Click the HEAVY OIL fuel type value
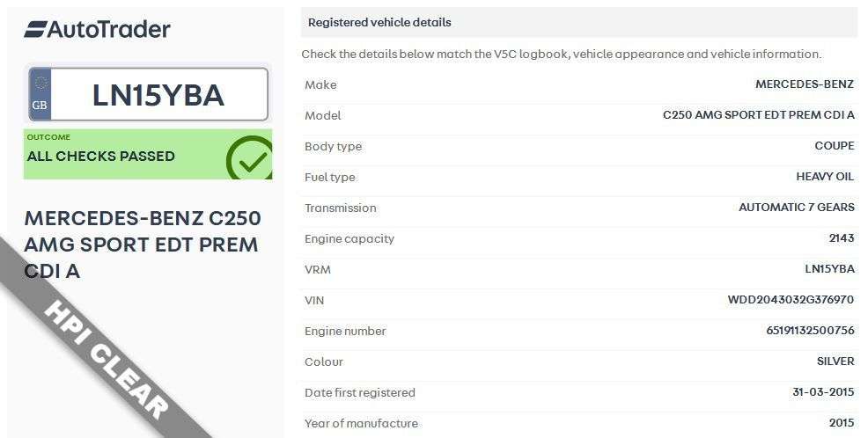This screenshot has height=438, width=868. [x=825, y=177]
